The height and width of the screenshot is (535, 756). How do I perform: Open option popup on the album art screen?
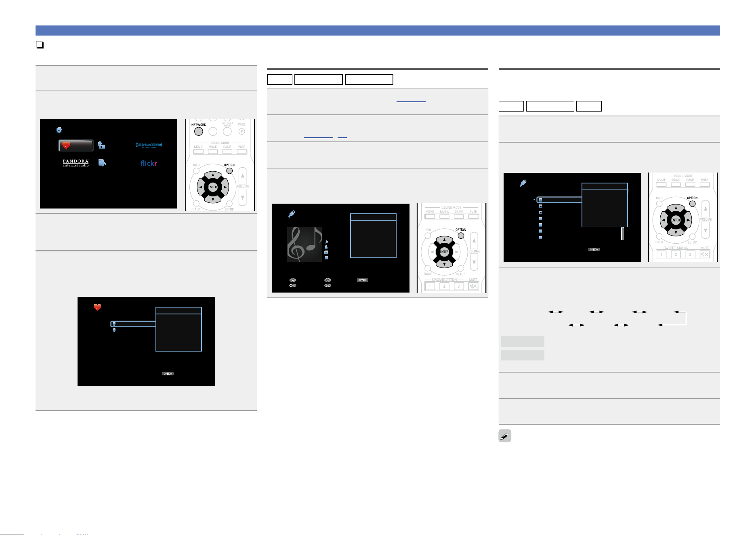pyautogui.click(x=373, y=236)
